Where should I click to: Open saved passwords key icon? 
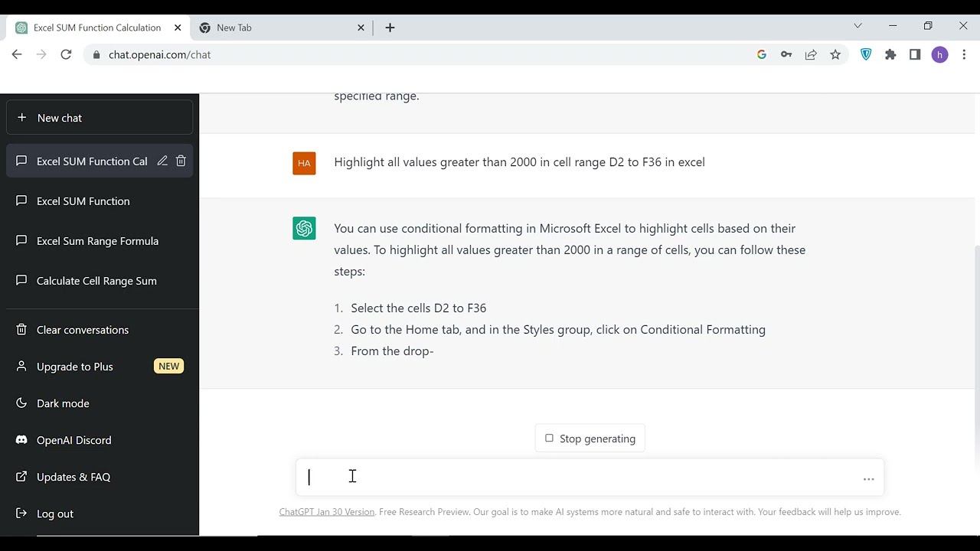tap(786, 54)
